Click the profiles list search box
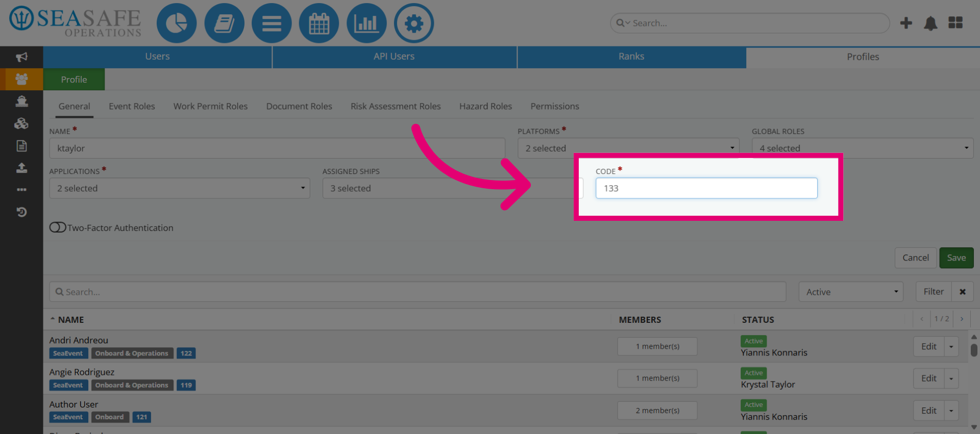The image size is (980, 434). 418,292
